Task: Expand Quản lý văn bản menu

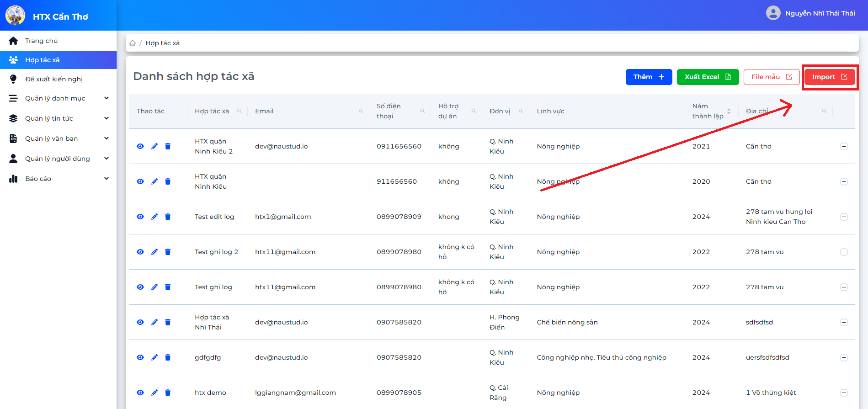Action: [59, 138]
